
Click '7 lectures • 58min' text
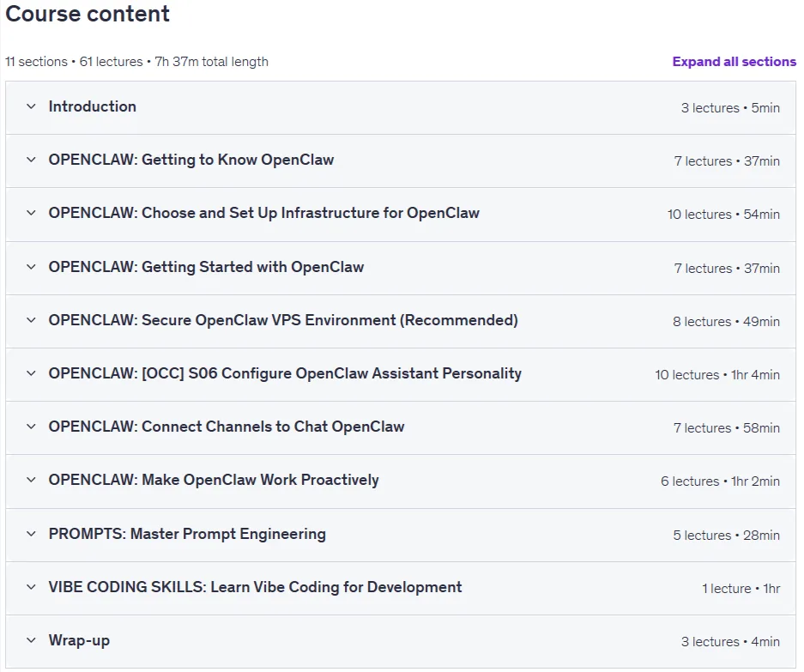[x=727, y=427]
